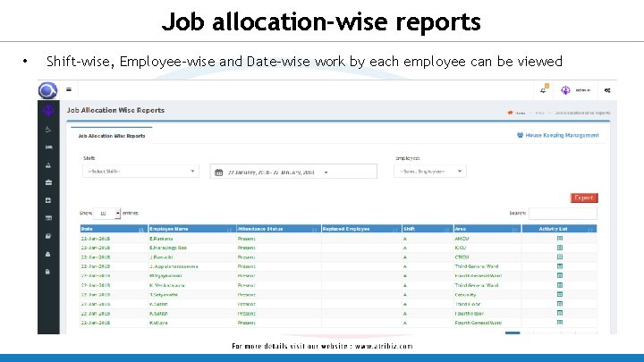Screen dimensions: 644x362
Task: Open the settings gears icon at top right
Action: tap(607, 90)
